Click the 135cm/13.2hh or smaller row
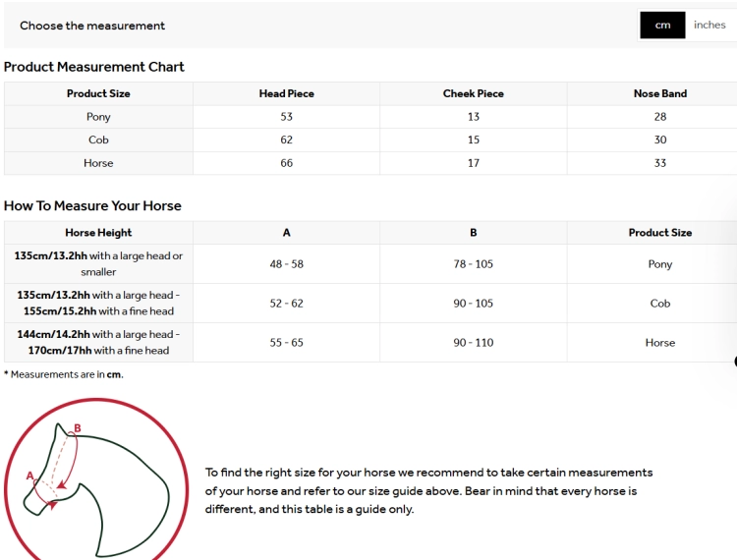The width and height of the screenshot is (737, 560). pyautogui.click(x=370, y=263)
